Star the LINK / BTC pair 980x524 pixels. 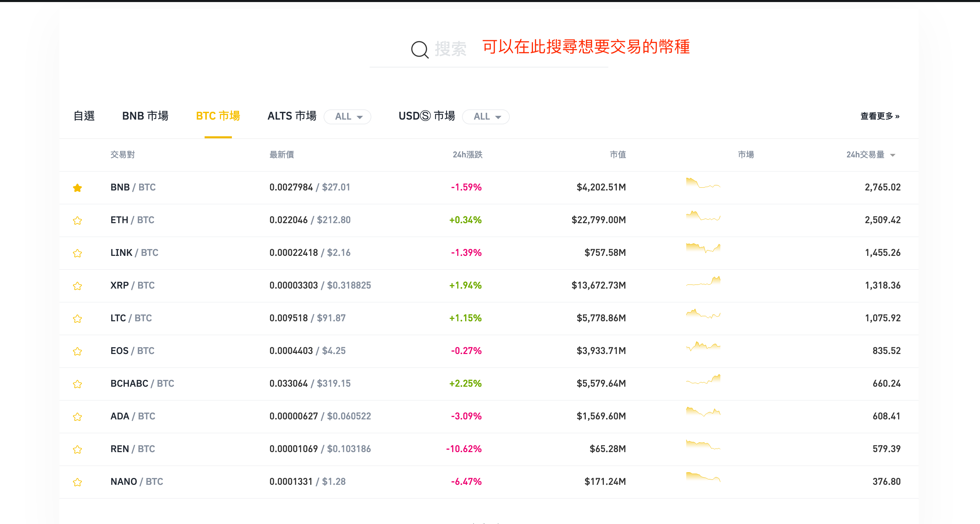[x=78, y=253]
